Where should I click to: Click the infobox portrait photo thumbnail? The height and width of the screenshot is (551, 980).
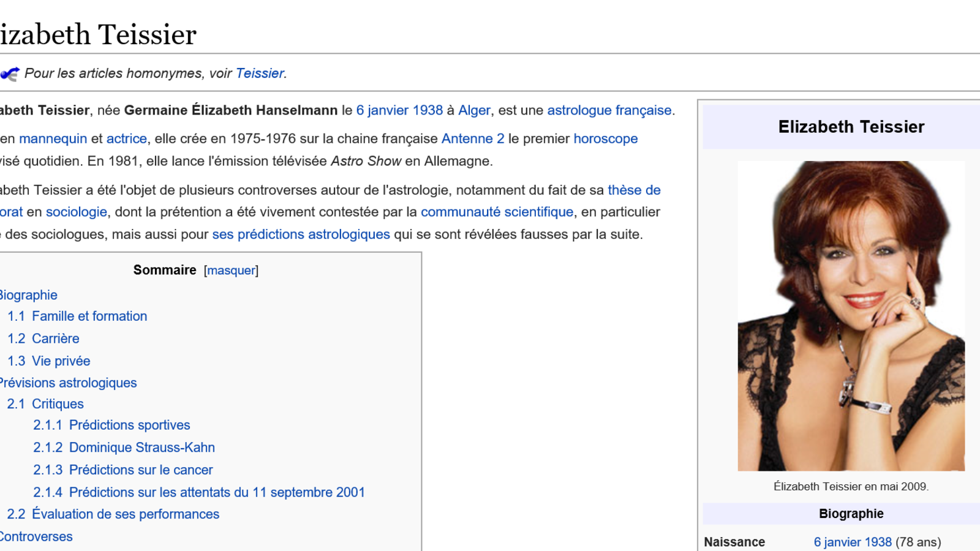coord(851,316)
